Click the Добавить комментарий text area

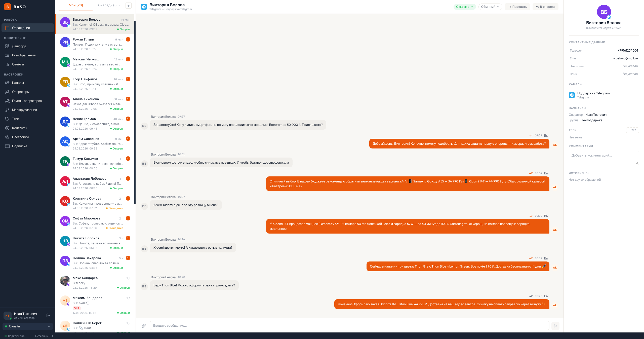point(603,158)
